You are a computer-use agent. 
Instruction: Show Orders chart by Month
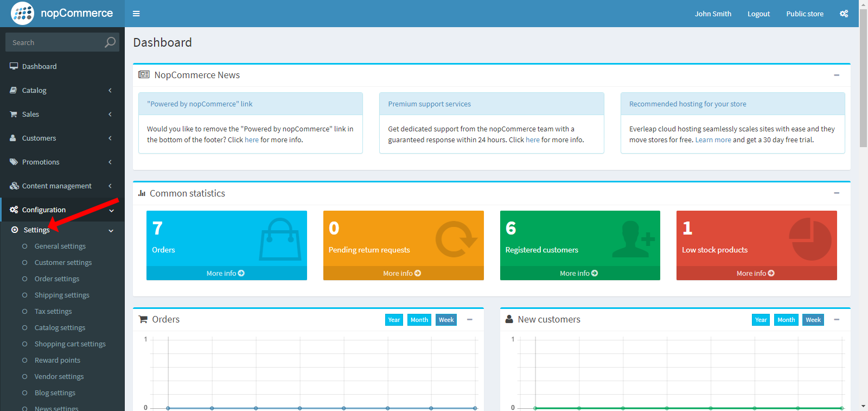tap(419, 320)
